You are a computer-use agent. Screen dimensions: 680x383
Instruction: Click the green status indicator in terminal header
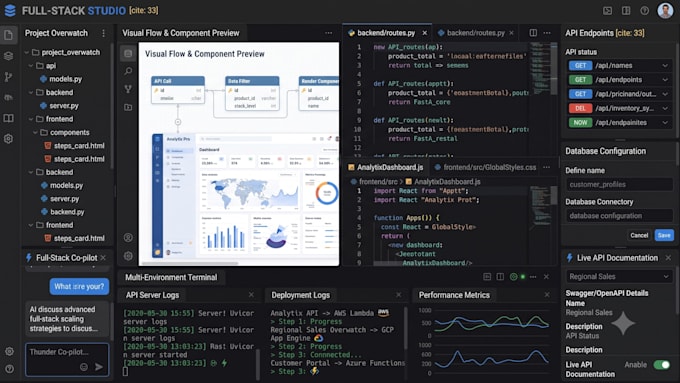523,277
